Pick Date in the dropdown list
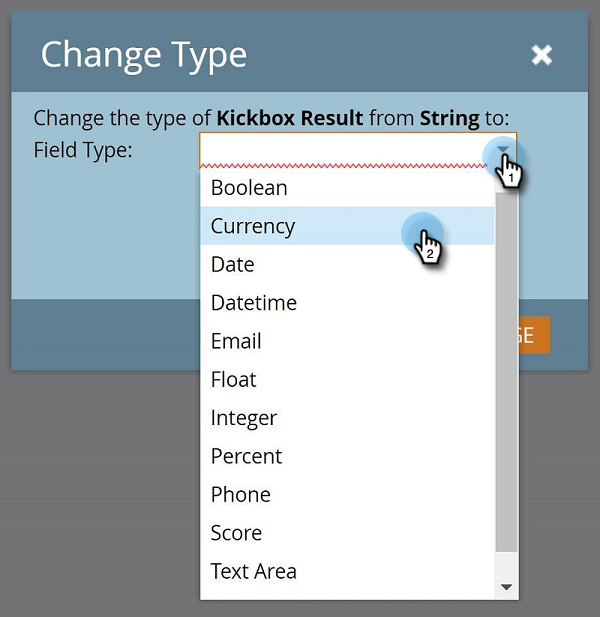 [233, 265]
